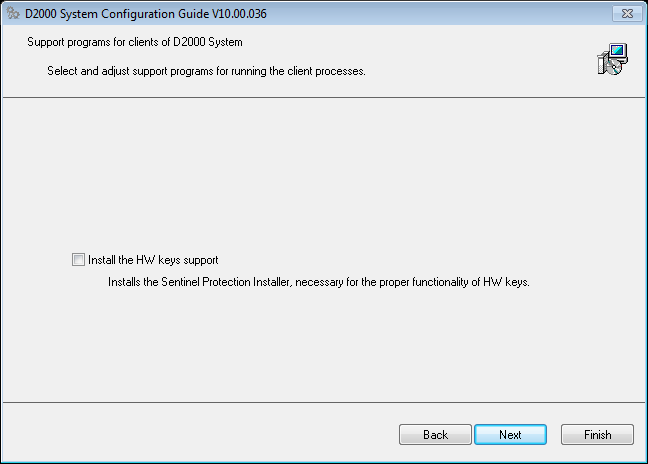This screenshot has height=464, width=648.
Task: Click the D2000 gear icon in title bar
Action: point(12,13)
